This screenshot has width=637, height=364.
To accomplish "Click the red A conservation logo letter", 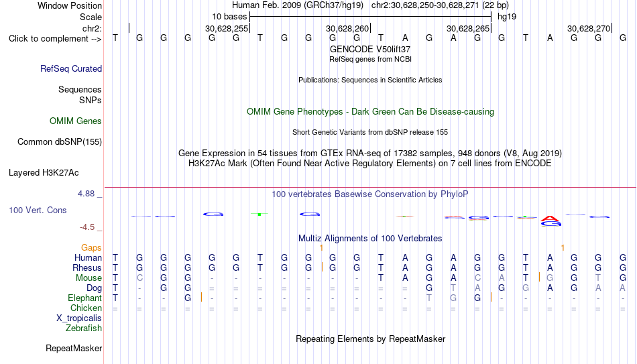I will point(550,219).
